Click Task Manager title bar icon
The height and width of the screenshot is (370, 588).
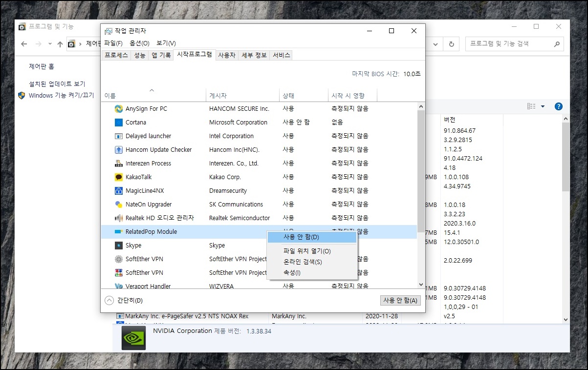(x=109, y=31)
